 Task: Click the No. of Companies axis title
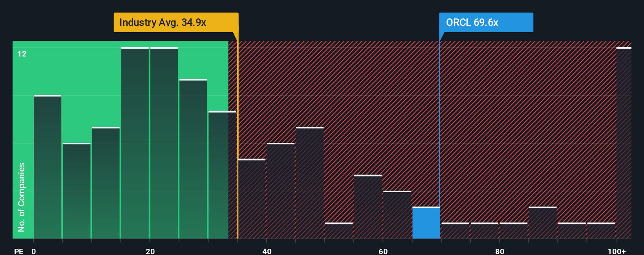(x=22, y=197)
